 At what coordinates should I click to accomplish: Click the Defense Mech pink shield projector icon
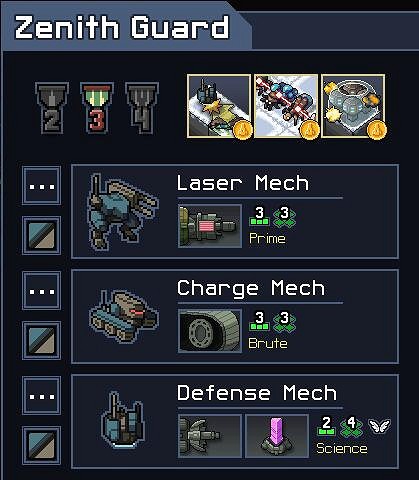[x=277, y=436]
